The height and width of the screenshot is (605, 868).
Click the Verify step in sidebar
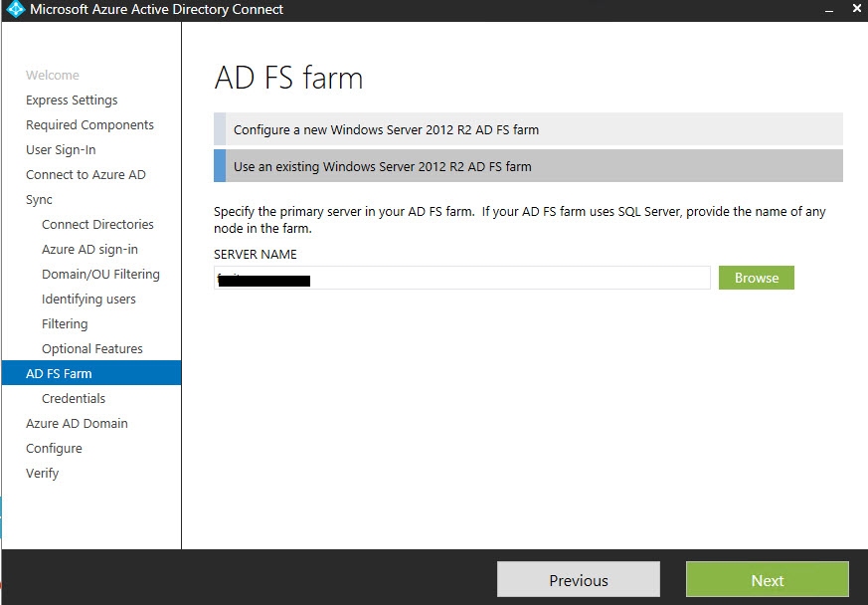tap(43, 474)
